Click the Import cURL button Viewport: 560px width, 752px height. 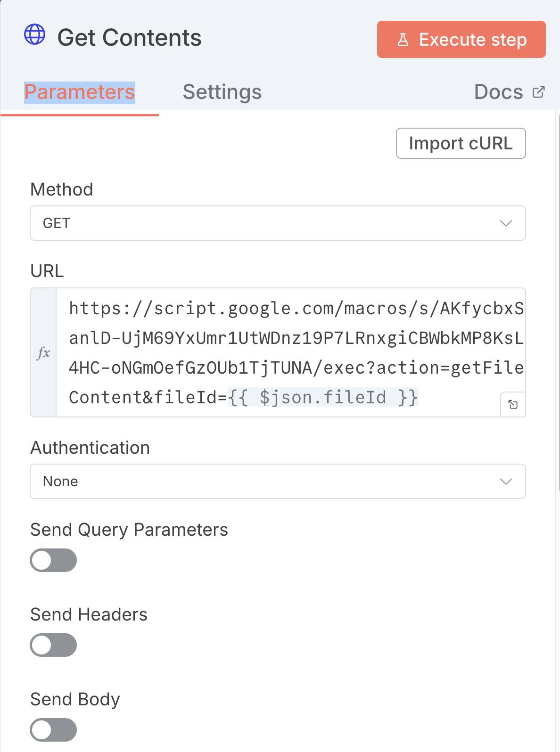coord(461,143)
